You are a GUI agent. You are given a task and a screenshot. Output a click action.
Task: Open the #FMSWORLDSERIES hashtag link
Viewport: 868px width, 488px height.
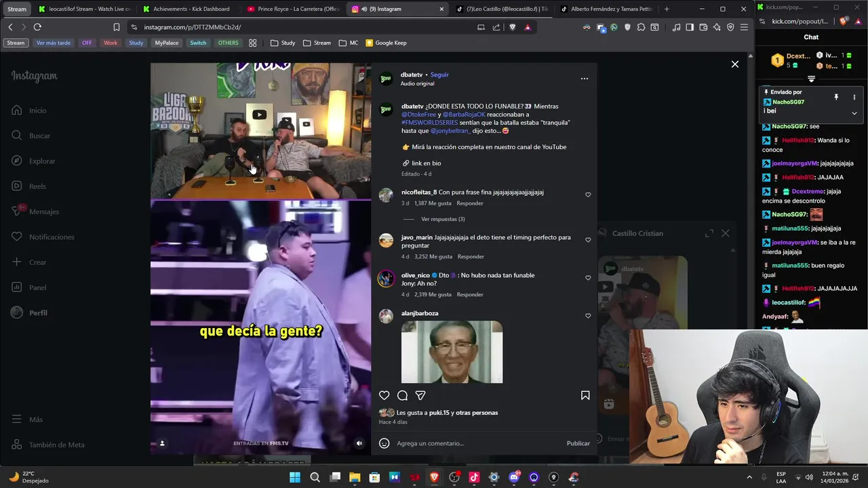429,123
